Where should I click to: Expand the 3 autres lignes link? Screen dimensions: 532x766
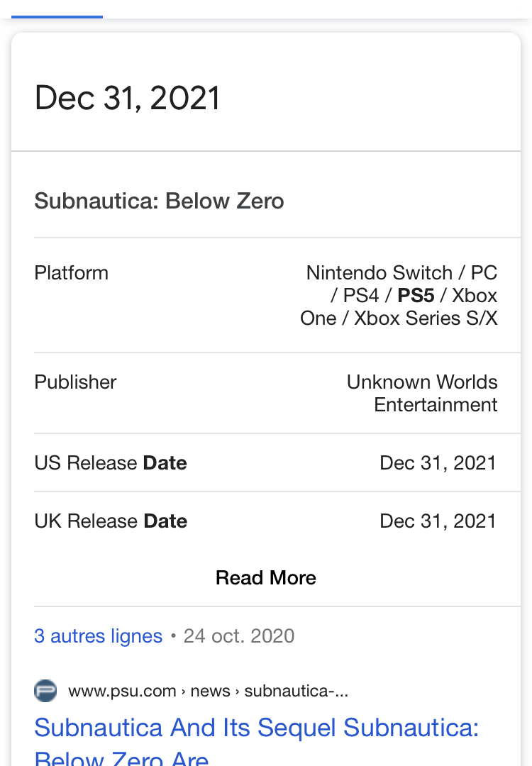pos(98,636)
